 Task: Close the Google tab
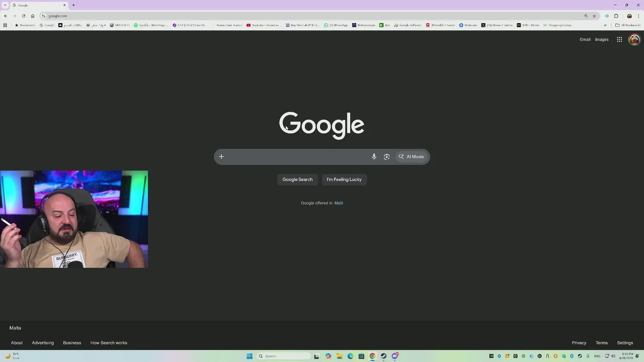64,5
